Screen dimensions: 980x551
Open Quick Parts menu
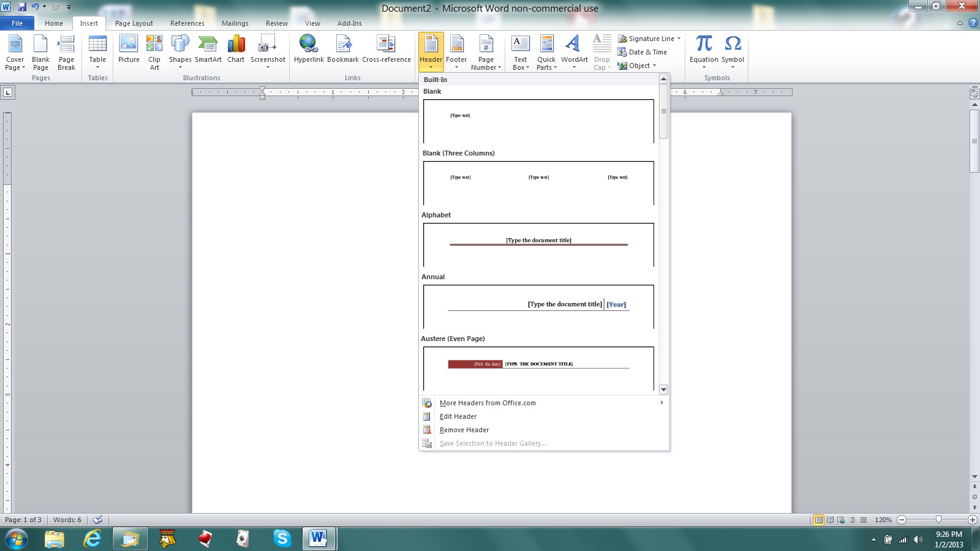click(x=546, y=53)
